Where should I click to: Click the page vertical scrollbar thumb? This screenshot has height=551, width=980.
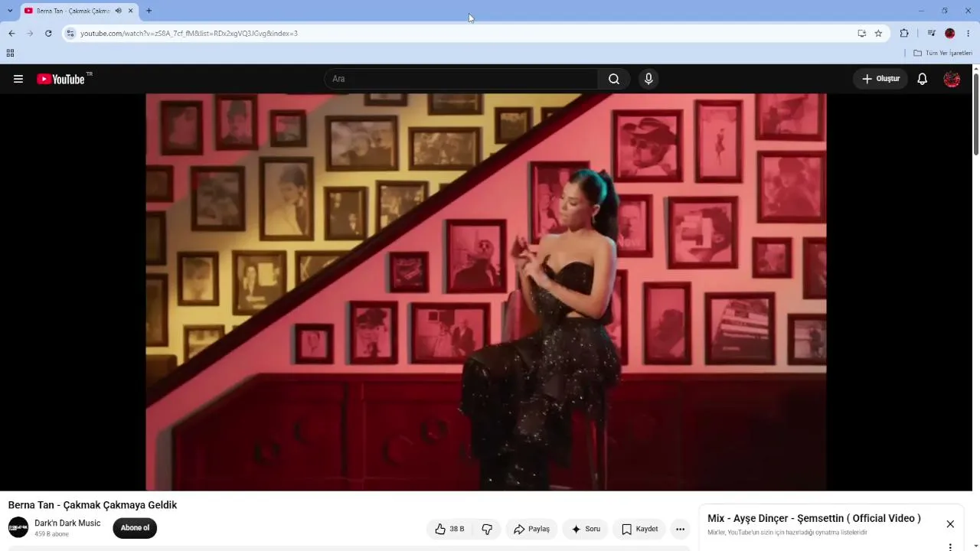[975, 114]
